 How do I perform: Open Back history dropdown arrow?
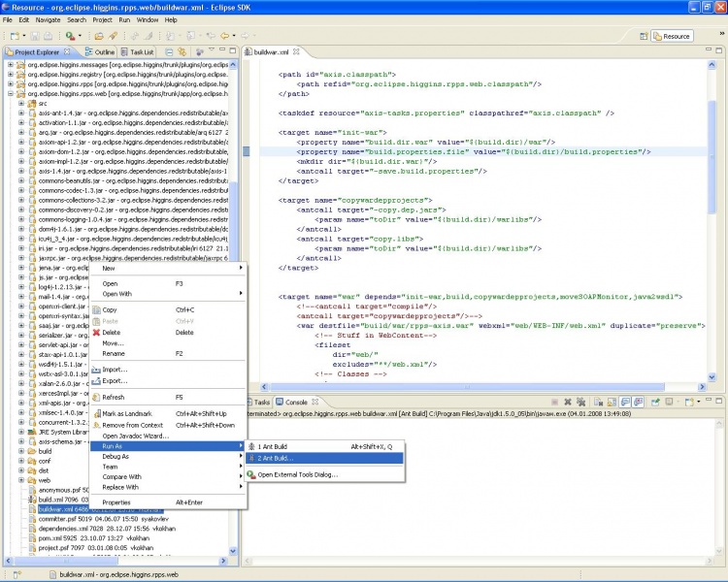(234, 36)
